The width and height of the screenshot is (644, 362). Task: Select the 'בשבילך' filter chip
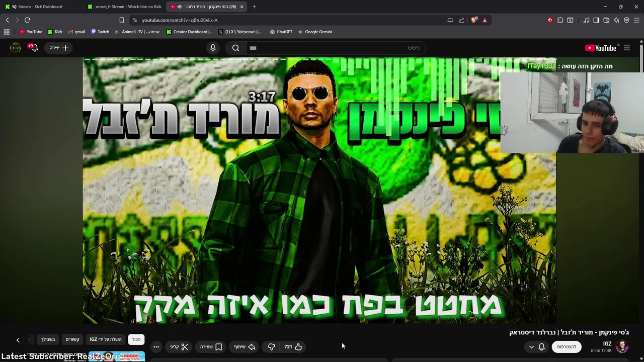[48, 339]
